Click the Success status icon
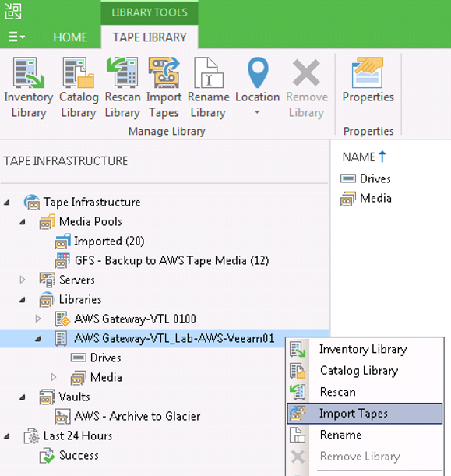451x476 pixels. point(48,455)
